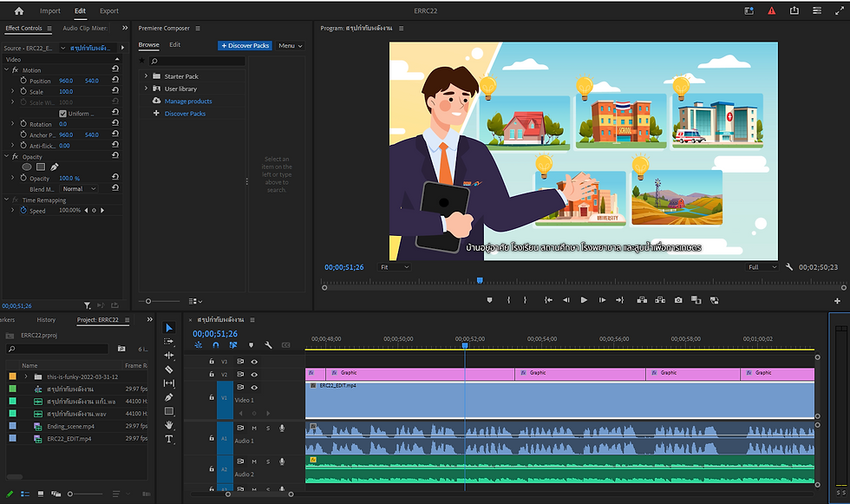
Task: Open the Home screen icon
Action: click(x=19, y=11)
